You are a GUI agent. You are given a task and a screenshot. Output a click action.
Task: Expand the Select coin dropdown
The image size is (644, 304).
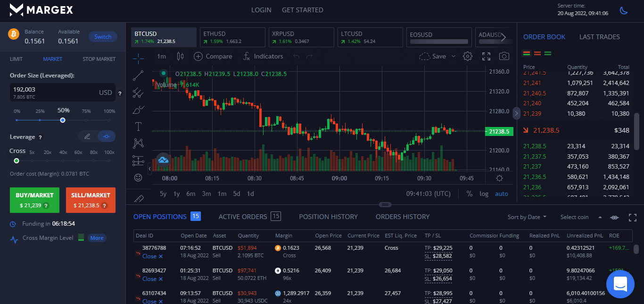click(x=581, y=217)
